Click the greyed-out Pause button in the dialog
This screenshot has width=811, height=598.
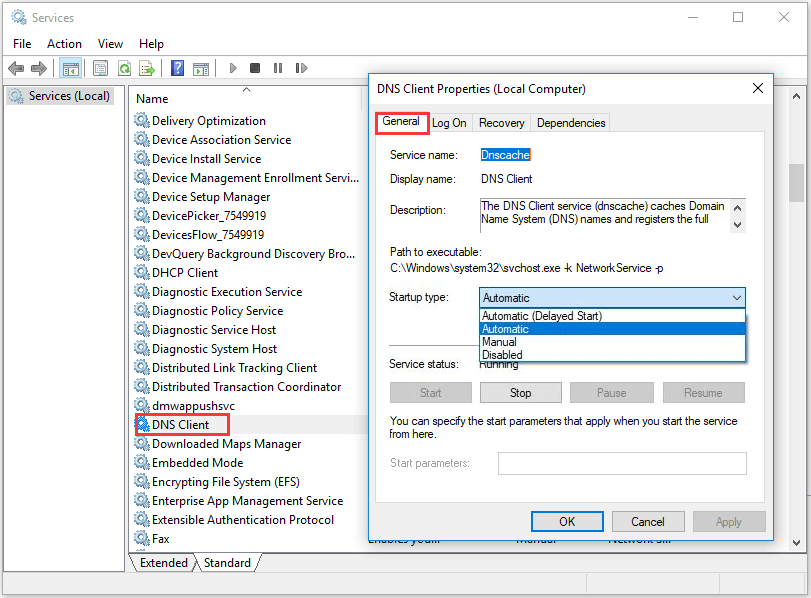[x=611, y=393]
